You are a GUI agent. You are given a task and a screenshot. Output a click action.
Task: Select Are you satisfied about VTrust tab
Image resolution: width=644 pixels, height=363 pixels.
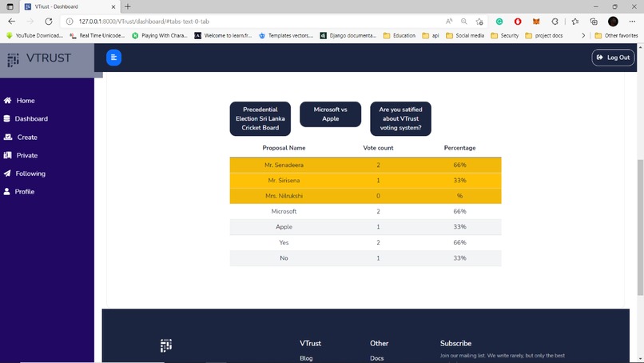tap(400, 118)
